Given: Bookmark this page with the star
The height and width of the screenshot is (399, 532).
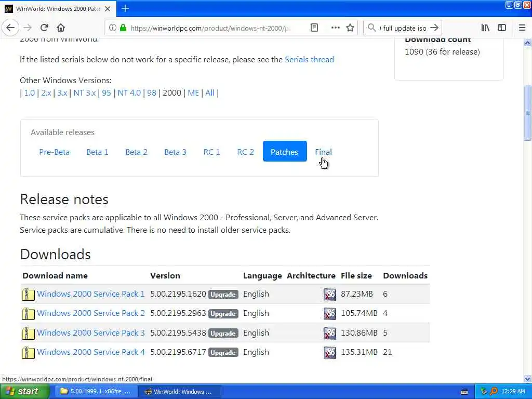Looking at the screenshot, I should [x=350, y=28].
